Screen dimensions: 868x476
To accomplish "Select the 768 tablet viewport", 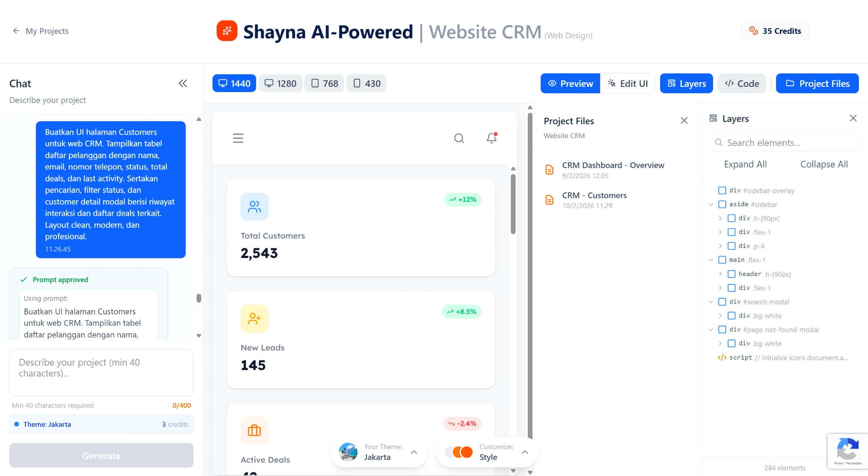I will coord(324,83).
